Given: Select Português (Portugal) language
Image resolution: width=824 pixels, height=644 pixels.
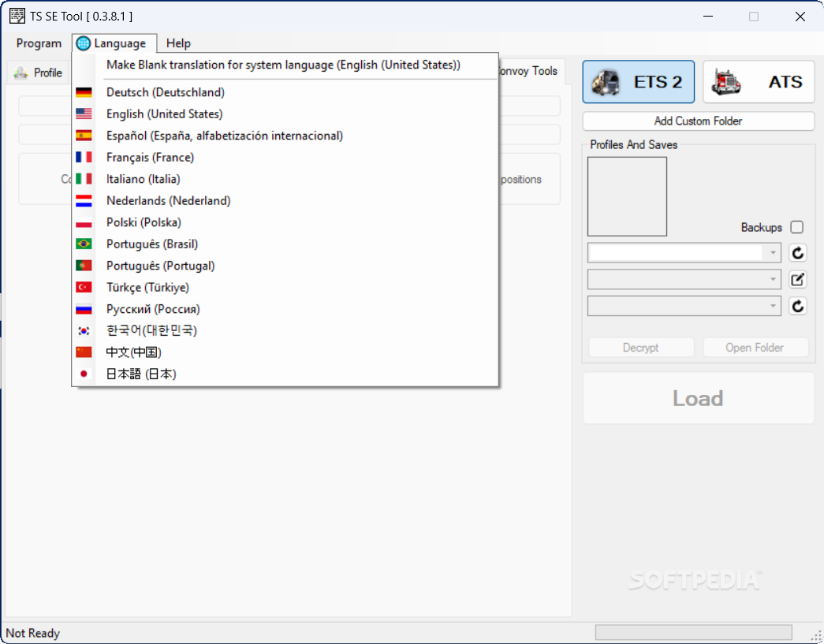Looking at the screenshot, I should coord(285,266).
